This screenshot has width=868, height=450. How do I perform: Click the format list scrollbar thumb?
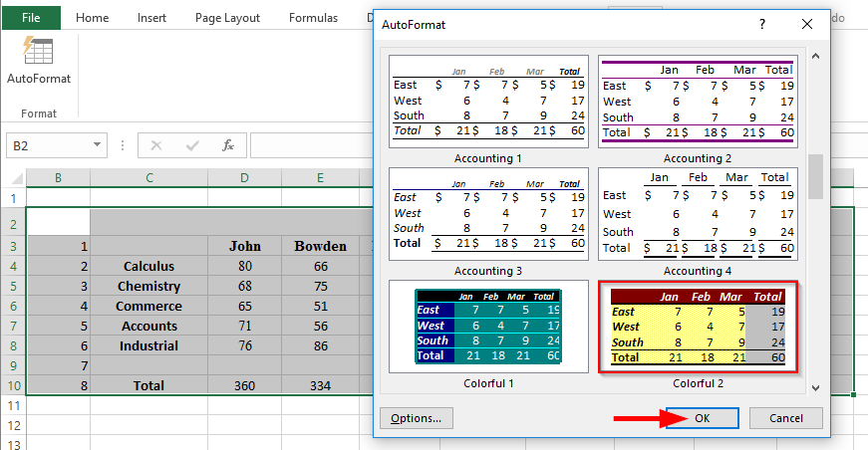pyautogui.click(x=815, y=176)
